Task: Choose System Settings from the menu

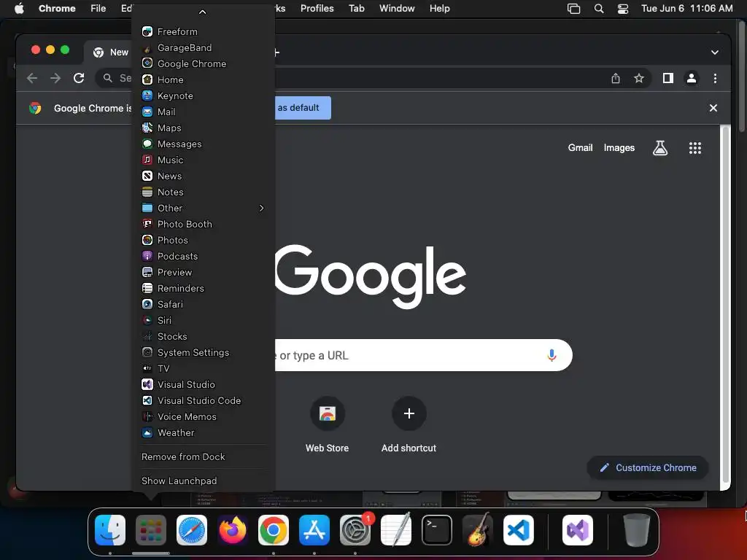Action: 203,352
